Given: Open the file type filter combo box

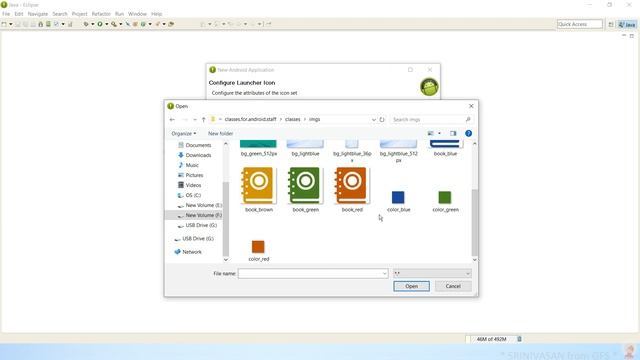Looking at the screenshot, I should tap(432, 273).
